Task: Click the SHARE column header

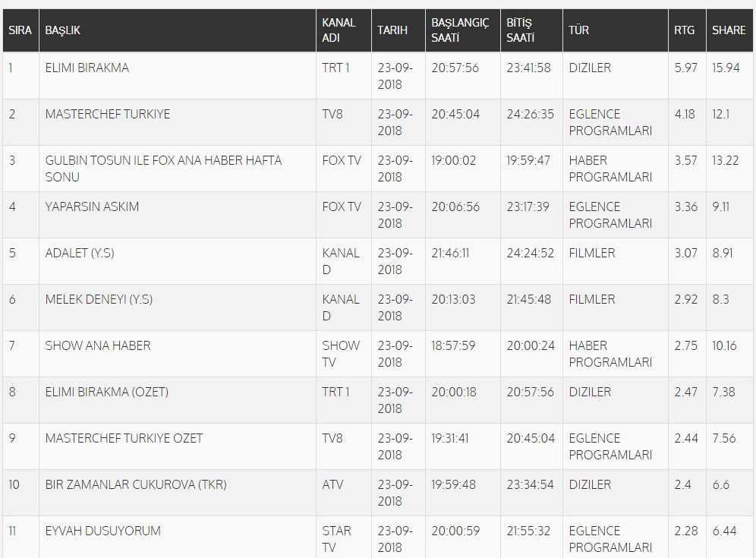Action: coord(729,30)
